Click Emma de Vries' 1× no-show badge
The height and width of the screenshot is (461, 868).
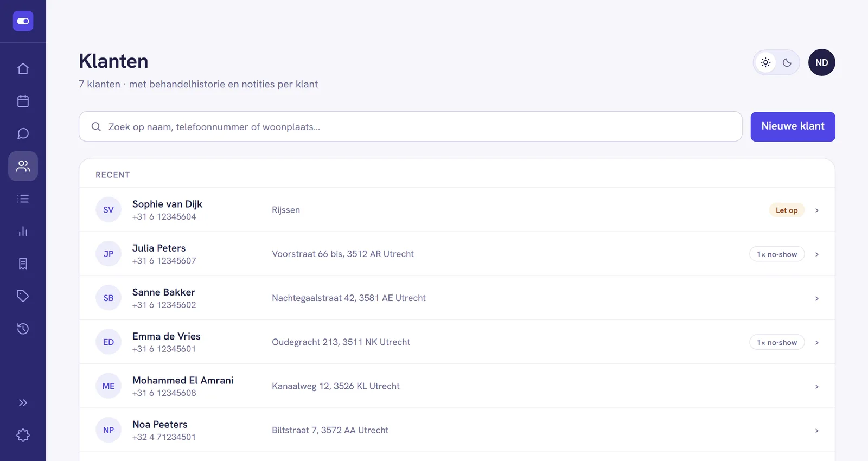pos(777,342)
